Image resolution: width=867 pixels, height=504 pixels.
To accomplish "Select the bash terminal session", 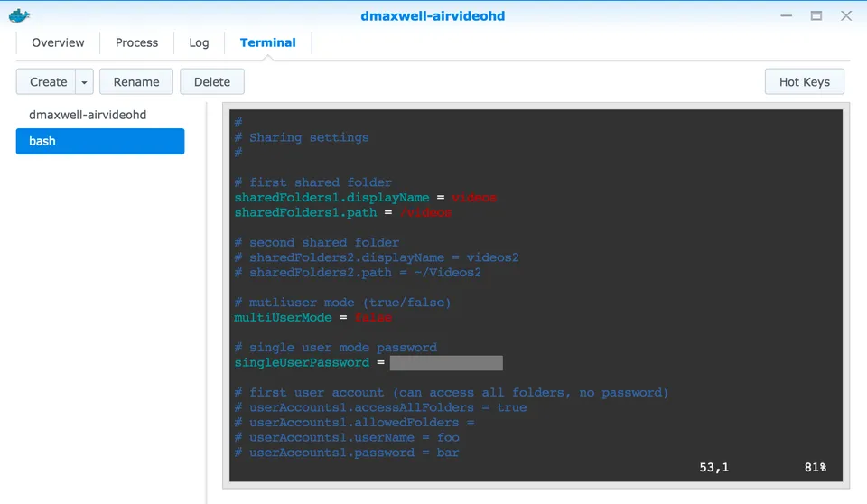I will (x=100, y=141).
